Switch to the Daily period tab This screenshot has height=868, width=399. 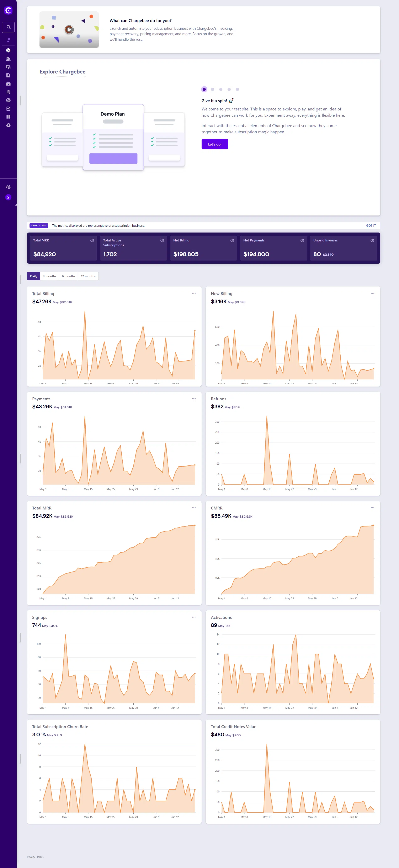click(34, 276)
